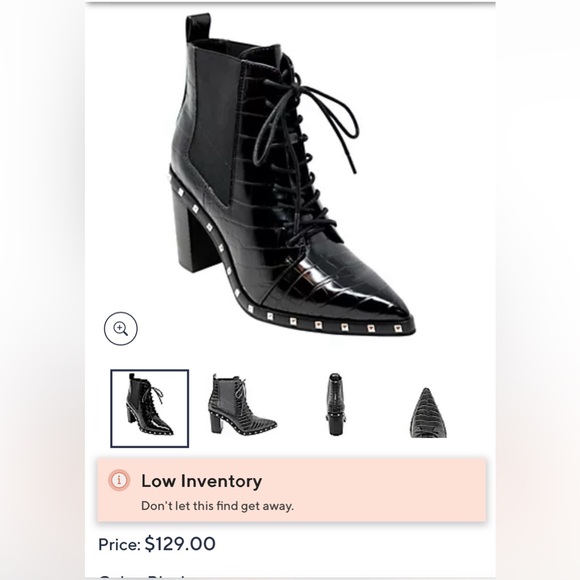This screenshot has height=580, width=580.
Task: Click the "Price:" label
Action: (x=119, y=544)
